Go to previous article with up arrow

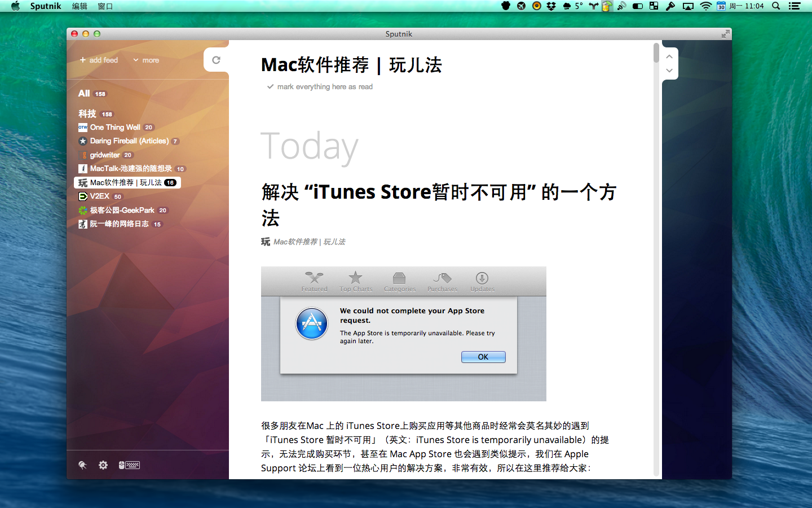pyautogui.click(x=669, y=56)
